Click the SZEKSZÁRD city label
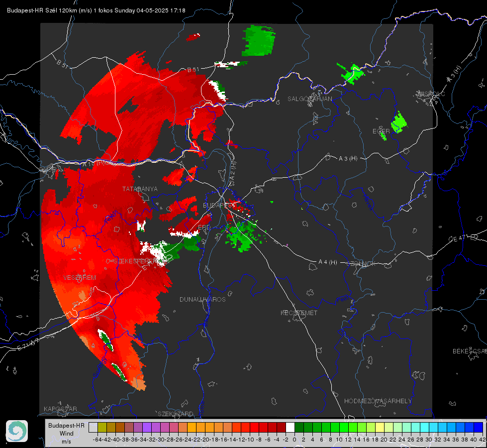This screenshot has width=487, height=448. [176, 414]
